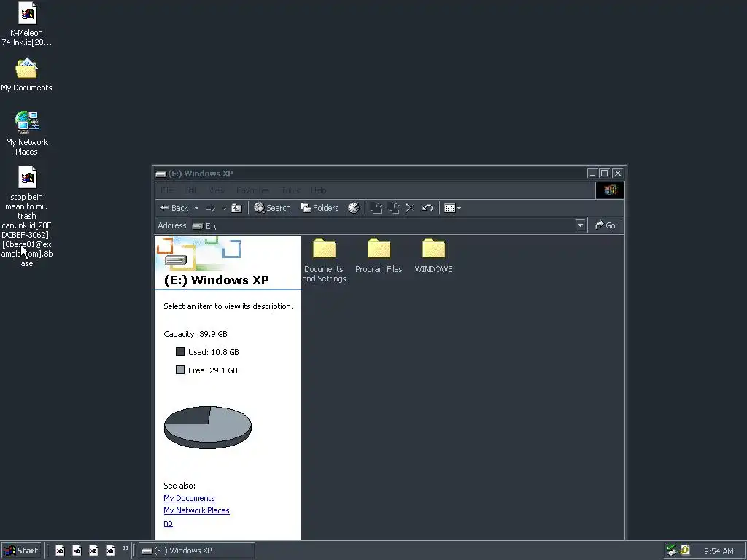Open the Help menu
This screenshot has width=747, height=560.
click(319, 190)
